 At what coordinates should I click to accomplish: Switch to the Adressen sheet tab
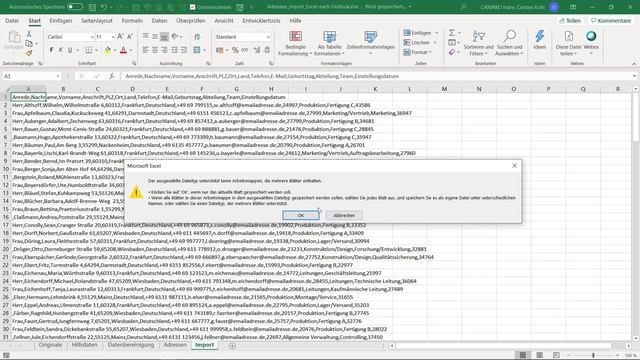click(175, 345)
